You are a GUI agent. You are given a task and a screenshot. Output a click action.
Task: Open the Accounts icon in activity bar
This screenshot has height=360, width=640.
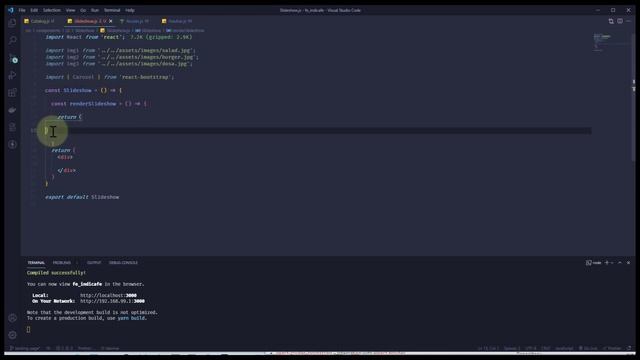click(x=12, y=318)
